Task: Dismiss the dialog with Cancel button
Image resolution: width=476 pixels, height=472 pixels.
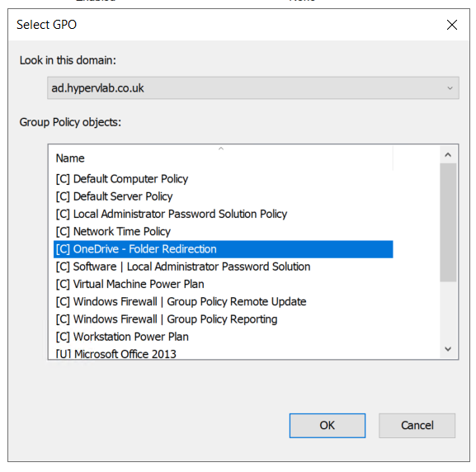Action: 417,426
